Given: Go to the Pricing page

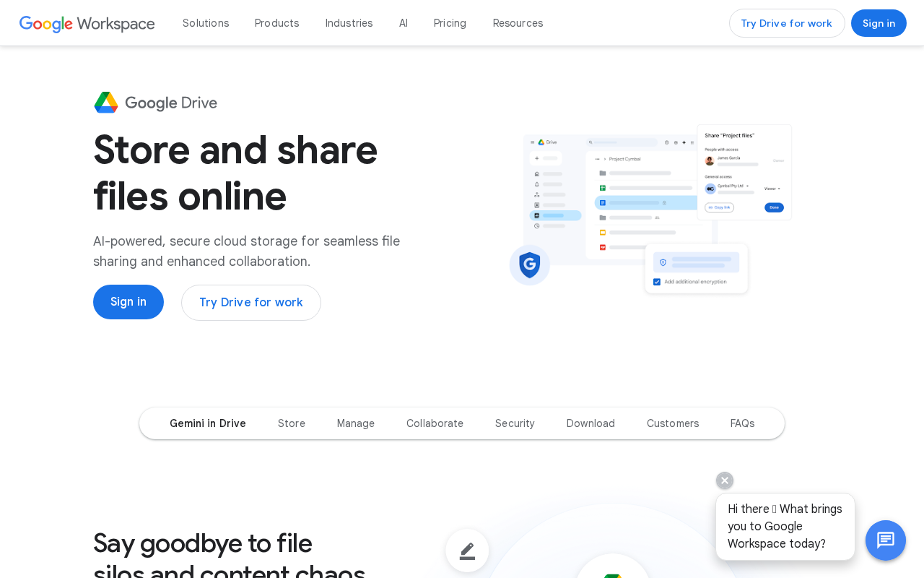Looking at the screenshot, I should coord(450,23).
